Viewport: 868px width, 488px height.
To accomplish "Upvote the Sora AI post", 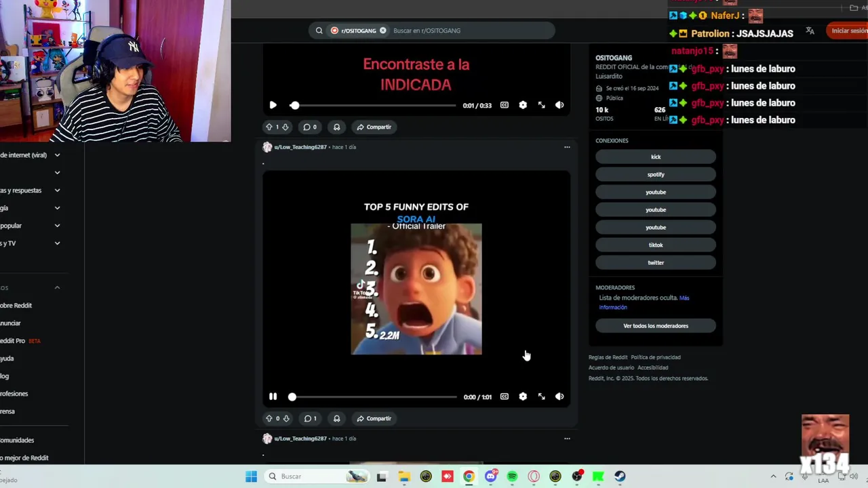I will (x=269, y=418).
